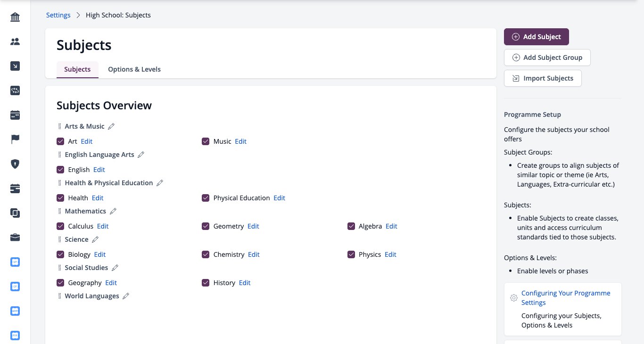
Task: Switch to the Options & Levels tab
Action: pyautogui.click(x=134, y=69)
